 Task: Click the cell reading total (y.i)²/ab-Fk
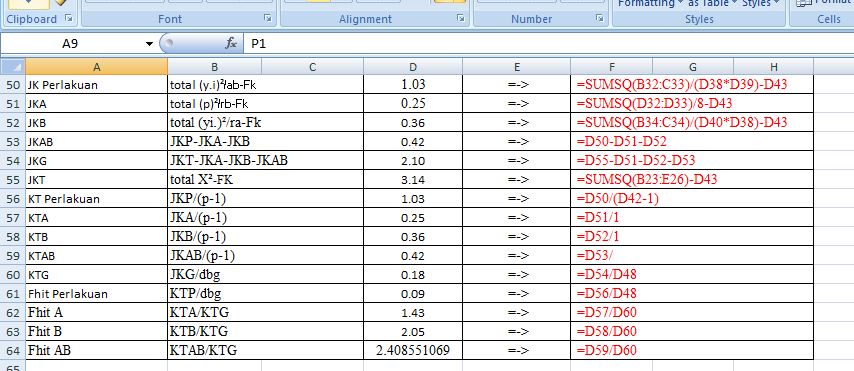265,84
